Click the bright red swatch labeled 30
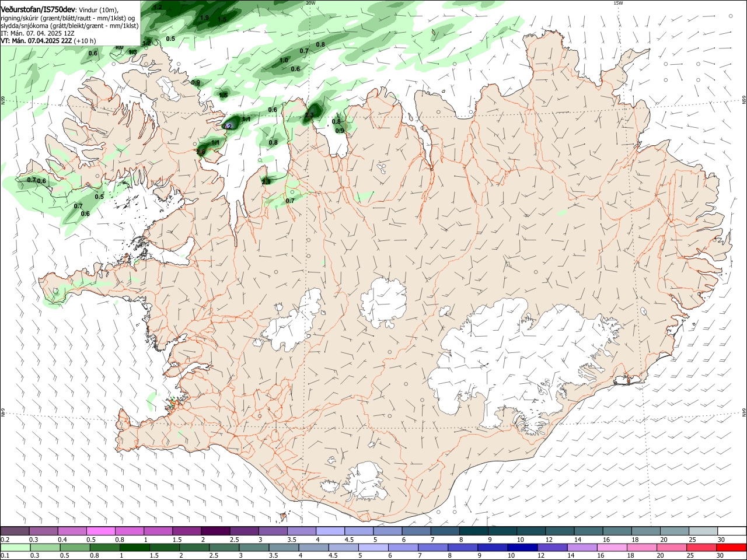 732,547
